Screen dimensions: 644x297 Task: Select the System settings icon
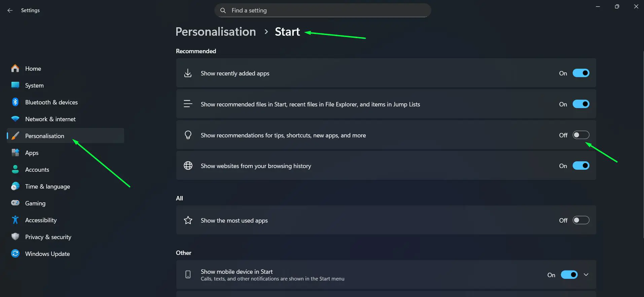(x=15, y=85)
